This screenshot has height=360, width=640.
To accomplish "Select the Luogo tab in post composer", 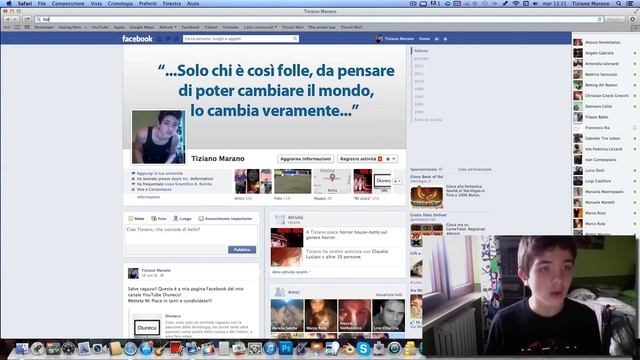I will pos(182,219).
